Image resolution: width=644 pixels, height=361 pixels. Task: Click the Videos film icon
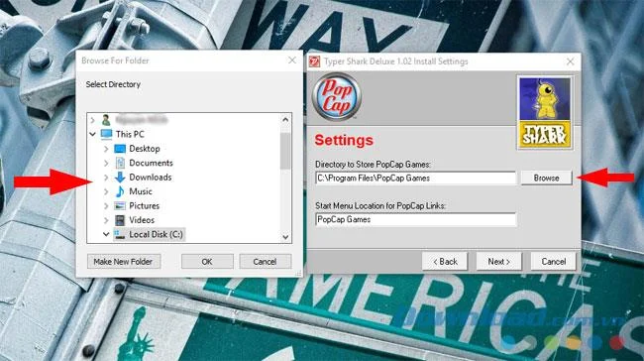click(x=120, y=220)
